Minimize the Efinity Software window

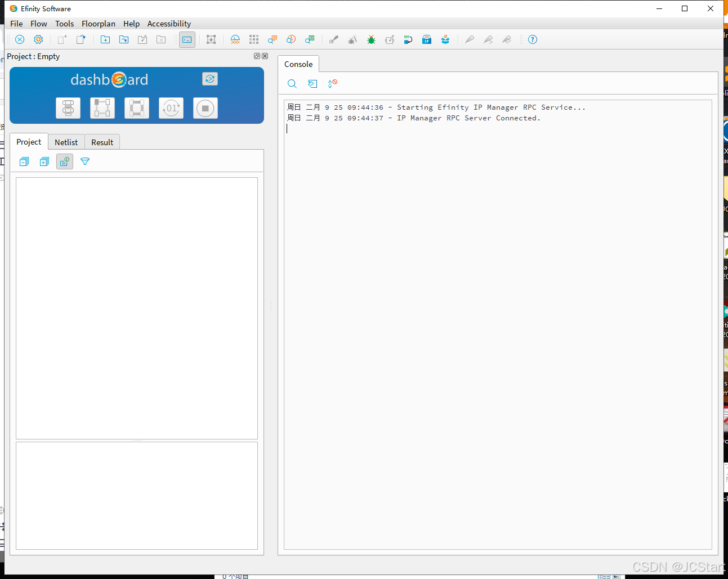(x=659, y=8)
